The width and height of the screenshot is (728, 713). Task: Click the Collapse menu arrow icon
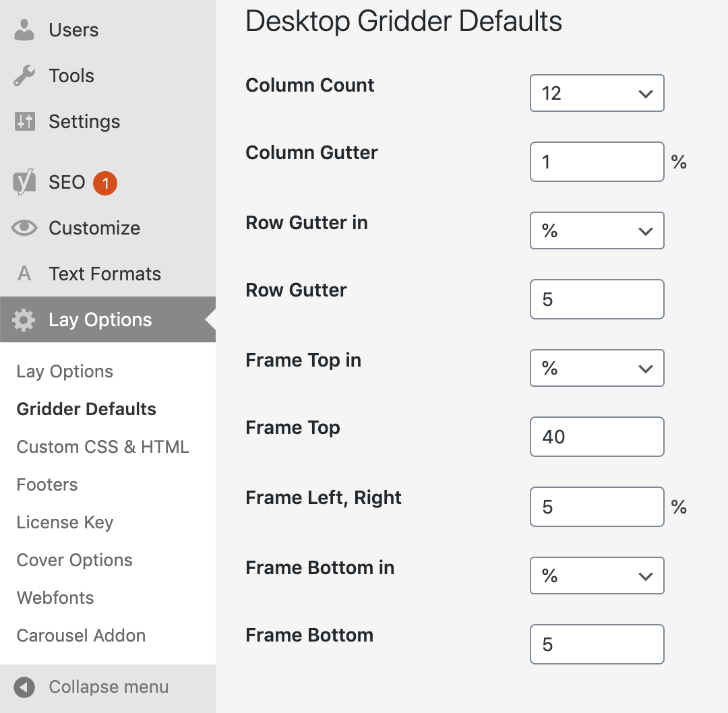pos(24,687)
